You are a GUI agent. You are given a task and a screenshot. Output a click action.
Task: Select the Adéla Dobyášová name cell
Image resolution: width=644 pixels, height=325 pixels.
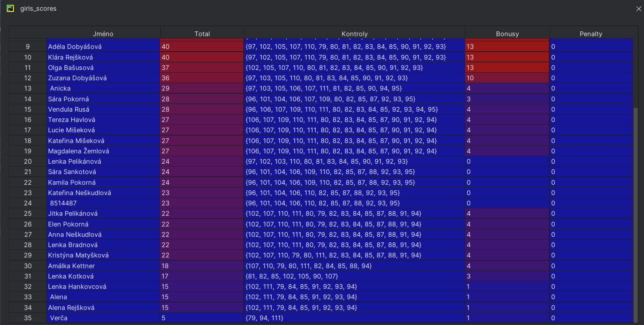(x=103, y=46)
